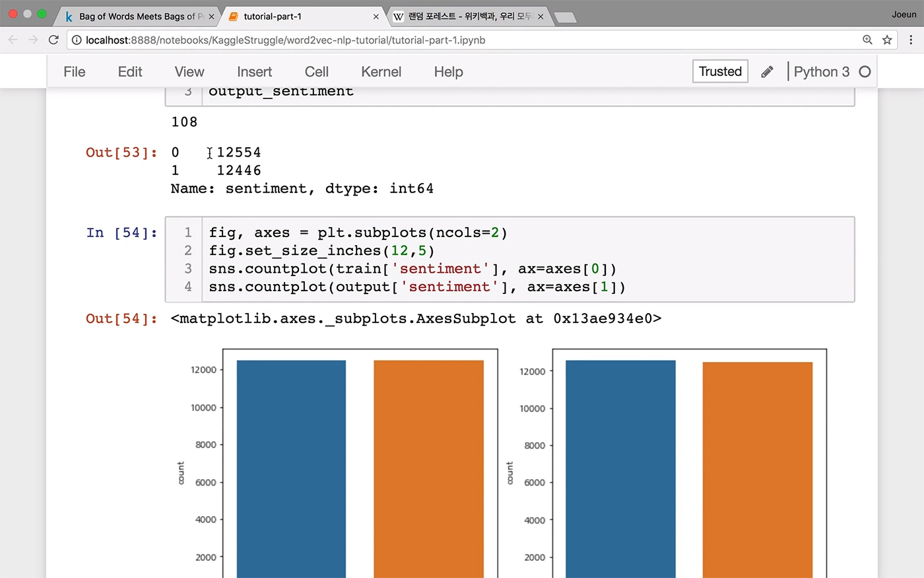
Task: Open the Kernel menu
Action: coord(381,71)
